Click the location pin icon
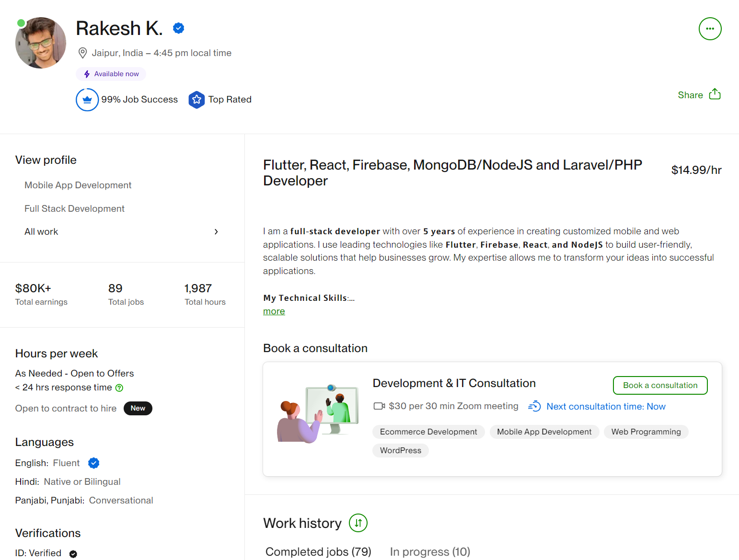 [x=82, y=53]
